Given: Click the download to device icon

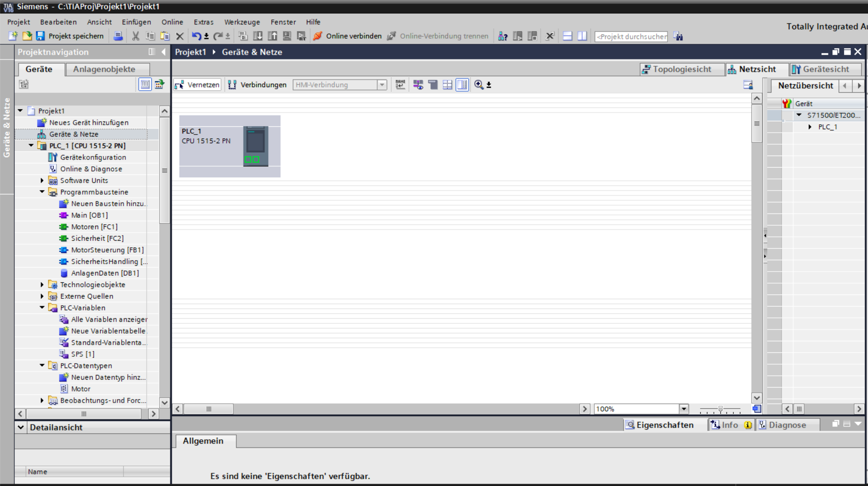Looking at the screenshot, I should click(x=258, y=36).
